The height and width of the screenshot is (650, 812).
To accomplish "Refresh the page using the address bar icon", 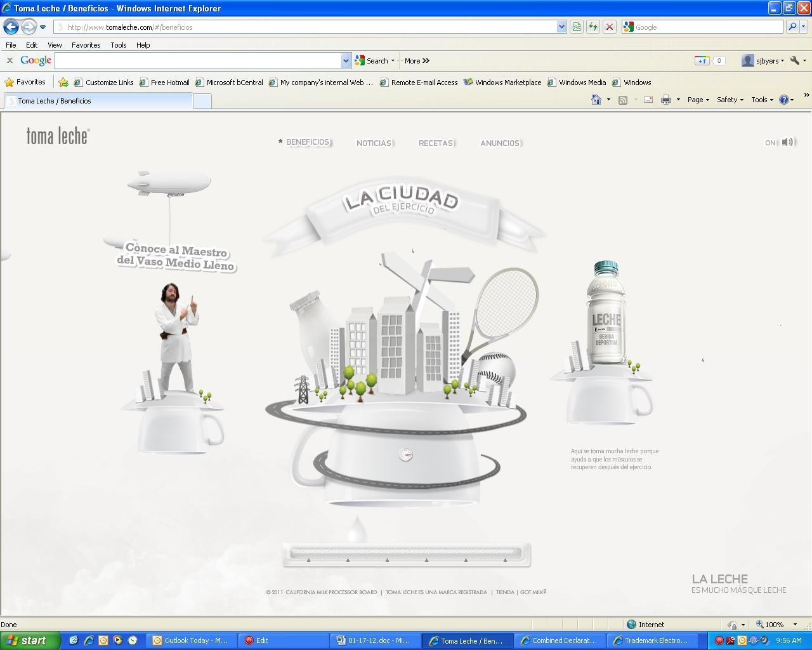I will [593, 27].
